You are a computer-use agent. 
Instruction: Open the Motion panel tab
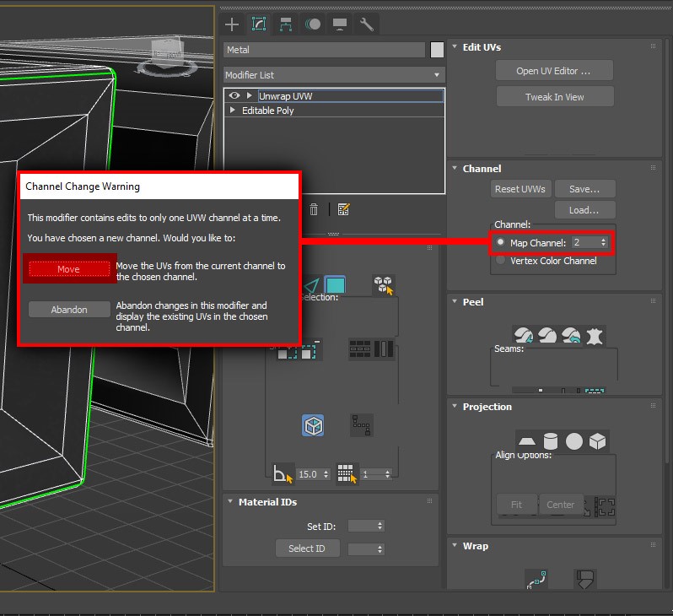tap(313, 24)
